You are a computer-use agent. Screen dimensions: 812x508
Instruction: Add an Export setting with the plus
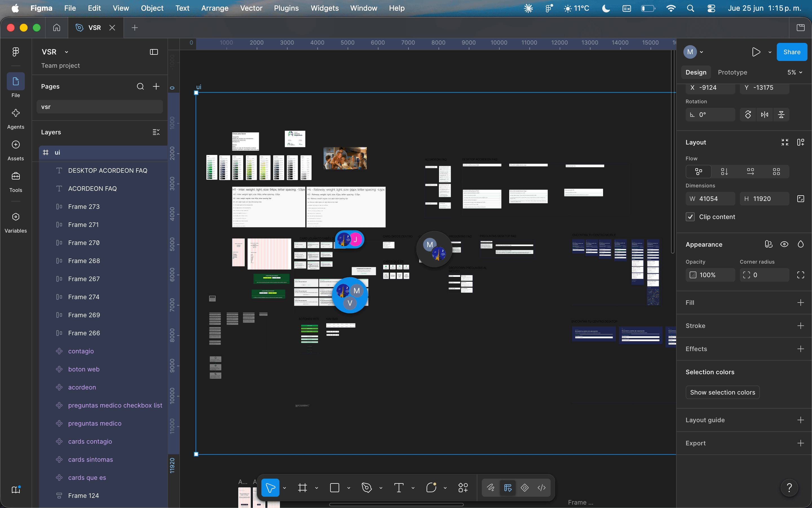pyautogui.click(x=801, y=443)
